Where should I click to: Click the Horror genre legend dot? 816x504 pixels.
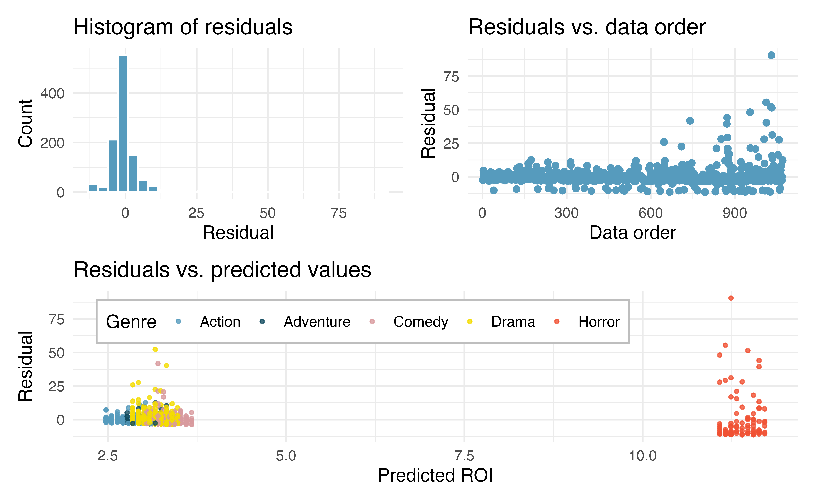[x=557, y=321]
